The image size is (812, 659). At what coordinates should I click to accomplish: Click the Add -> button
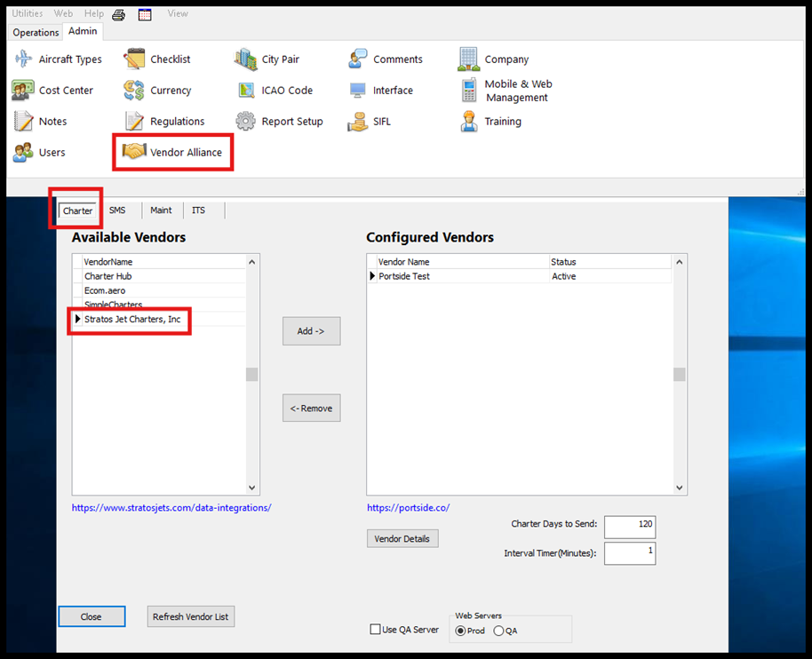click(x=311, y=330)
